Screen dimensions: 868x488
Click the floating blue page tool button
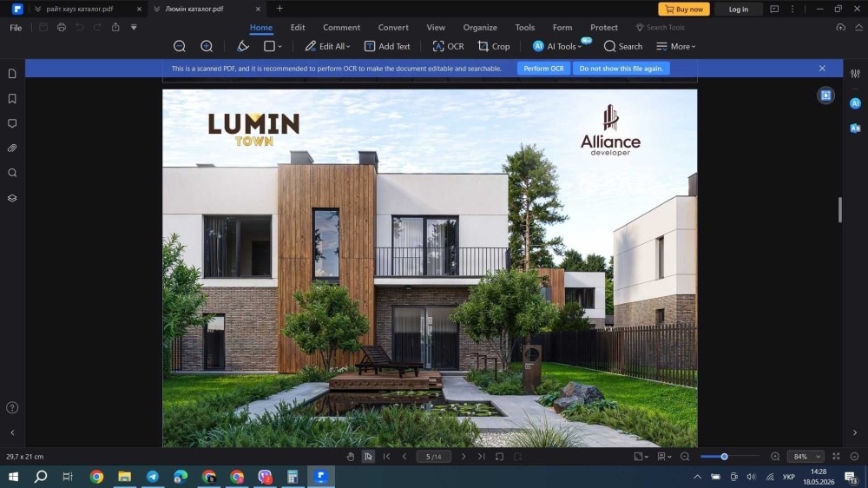point(825,96)
